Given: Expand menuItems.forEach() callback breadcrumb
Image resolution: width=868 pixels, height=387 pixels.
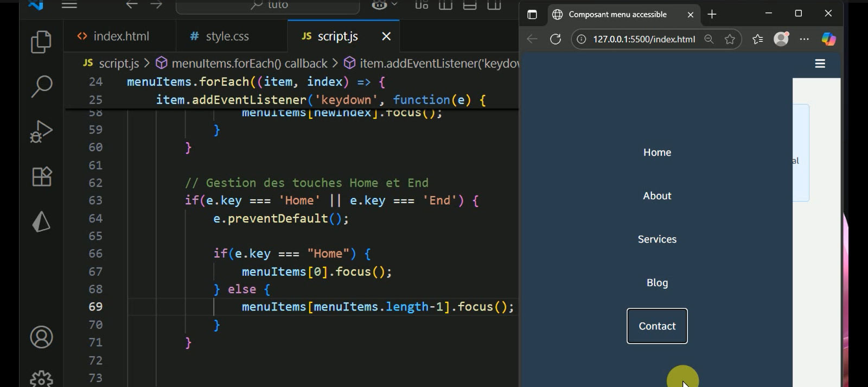Looking at the screenshot, I should pyautogui.click(x=249, y=64).
